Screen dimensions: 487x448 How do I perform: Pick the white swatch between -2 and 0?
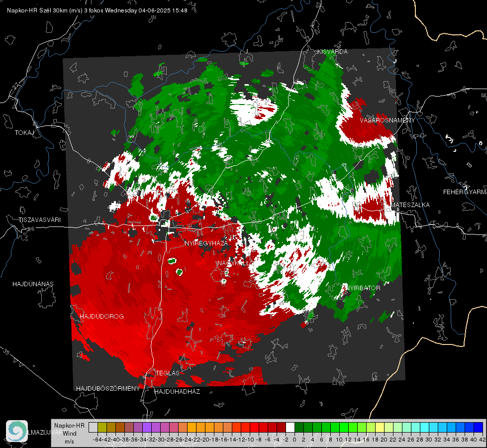(x=290, y=427)
